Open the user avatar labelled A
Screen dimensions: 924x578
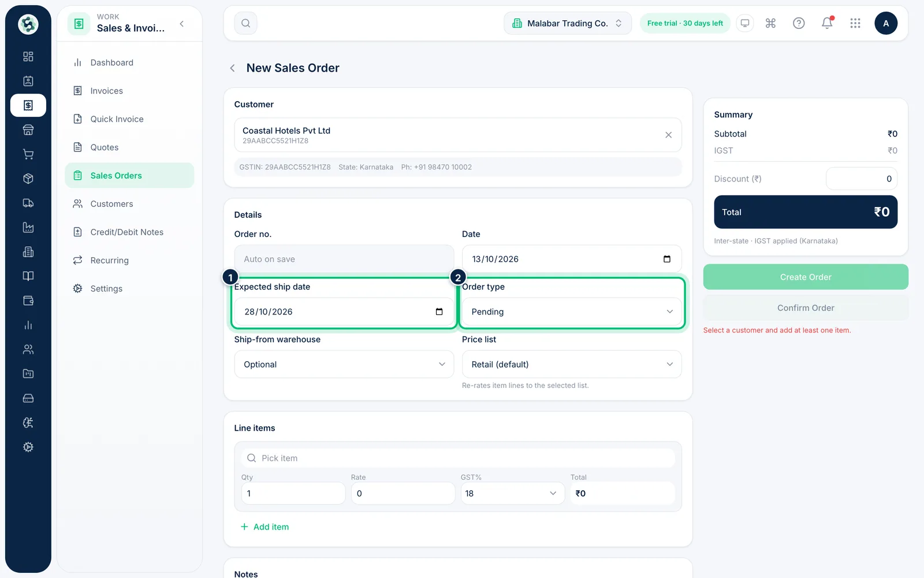886,23
